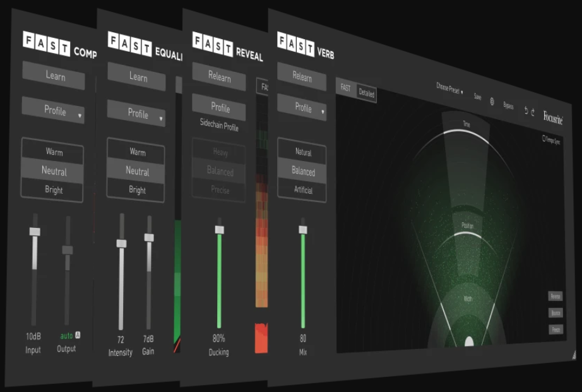This screenshot has width=582, height=392.
Task: Toggle the Bounce button in Verb
Action: pos(555,313)
